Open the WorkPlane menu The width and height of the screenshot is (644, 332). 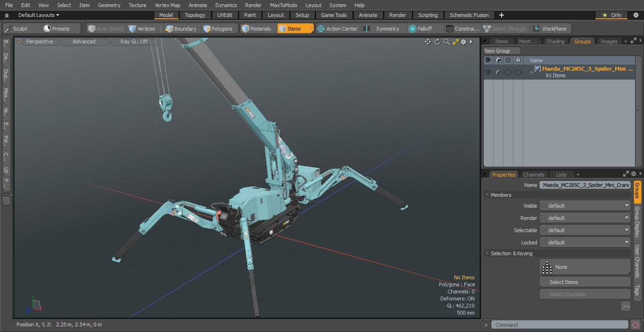550,29
